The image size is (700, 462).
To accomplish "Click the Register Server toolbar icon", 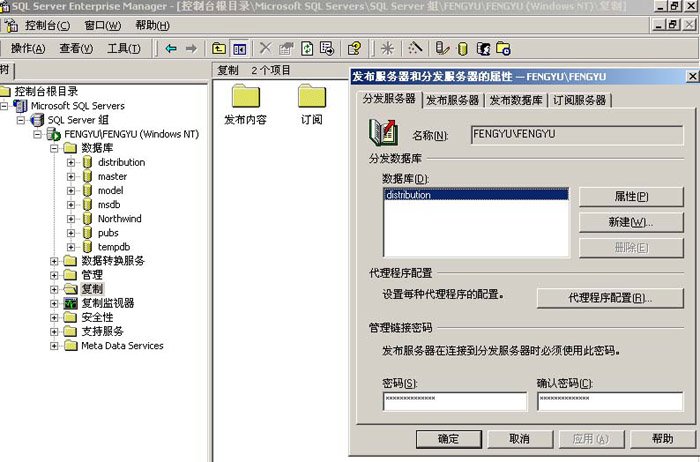I will coord(442,48).
